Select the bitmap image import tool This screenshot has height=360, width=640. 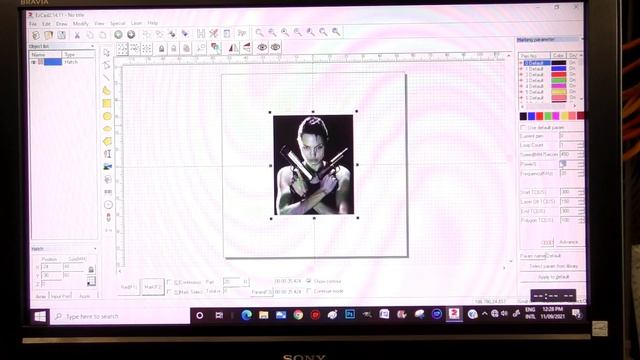[107, 167]
